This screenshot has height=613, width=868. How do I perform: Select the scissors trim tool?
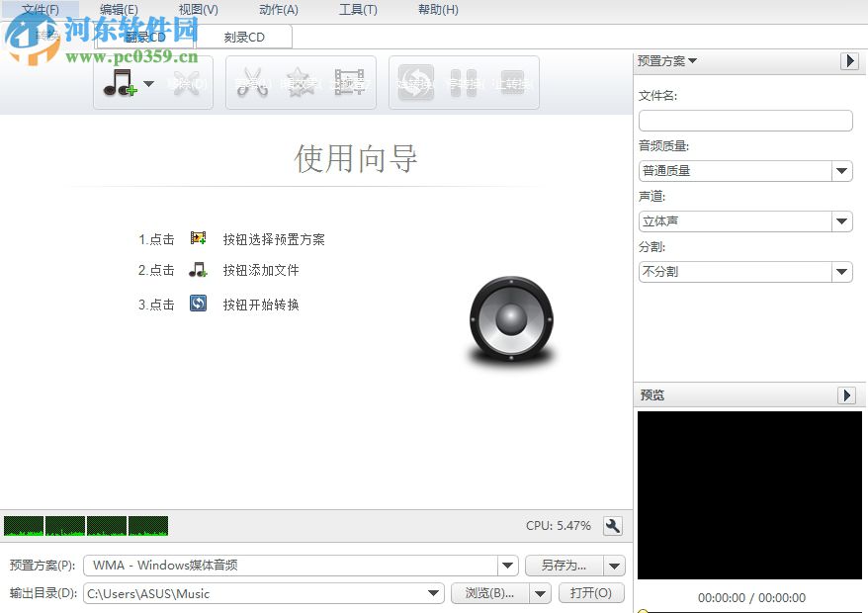pos(253,82)
